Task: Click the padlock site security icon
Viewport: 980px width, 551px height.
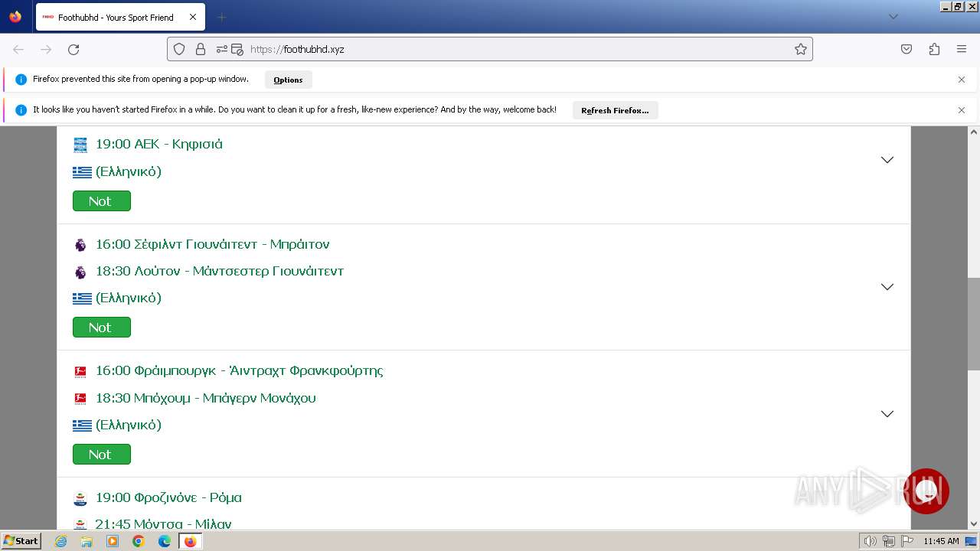Action: coord(201,49)
